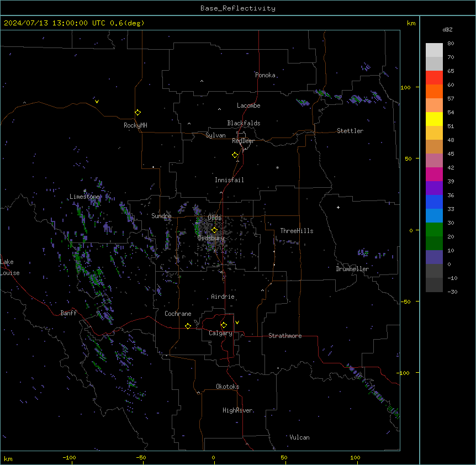
Task: Click the Blackfalds city label
Action: pyautogui.click(x=244, y=123)
